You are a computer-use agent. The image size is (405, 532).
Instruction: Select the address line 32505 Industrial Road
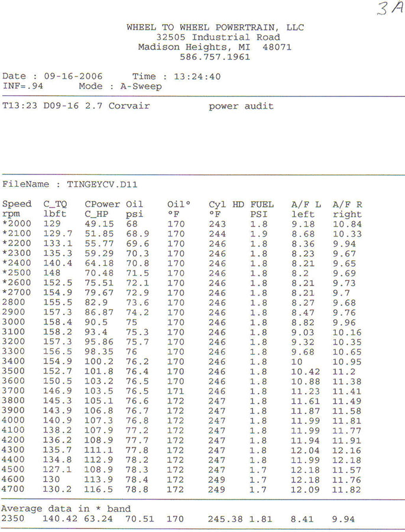point(218,37)
